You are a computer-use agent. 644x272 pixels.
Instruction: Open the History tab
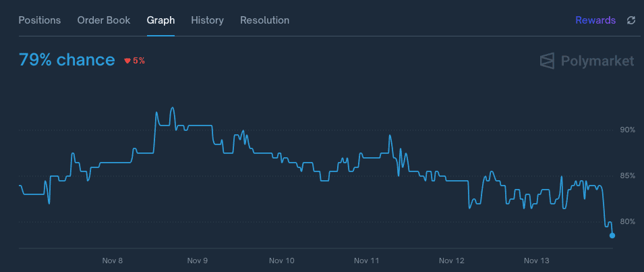coord(207,20)
